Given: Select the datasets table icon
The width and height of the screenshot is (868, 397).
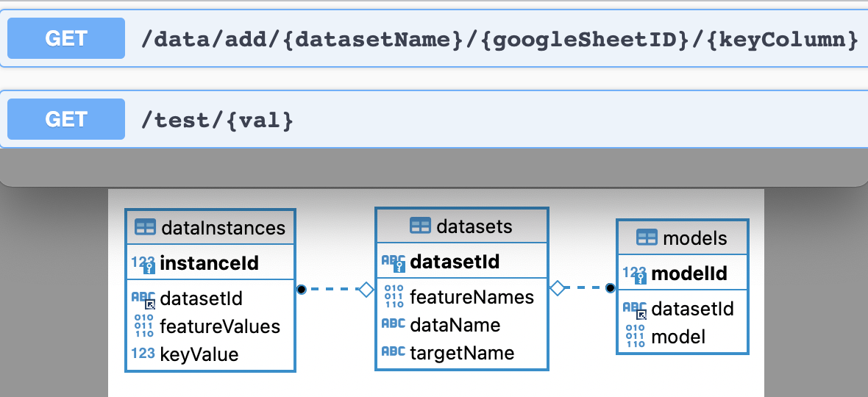Looking at the screenshot, I should (x=420, y=226).
